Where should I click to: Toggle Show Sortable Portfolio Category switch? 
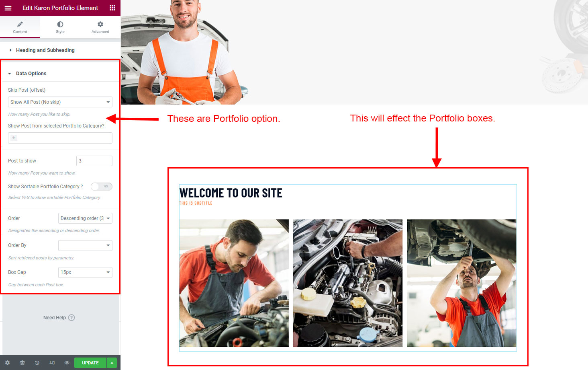[x=102, y=187]
